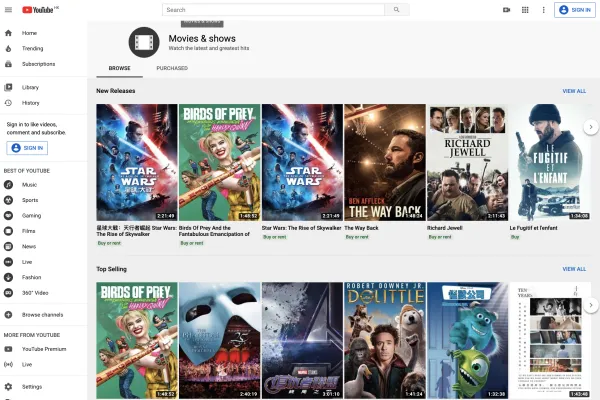Click inside the Search field
This screenshot has width=600, height=400.
click(273, 10)
